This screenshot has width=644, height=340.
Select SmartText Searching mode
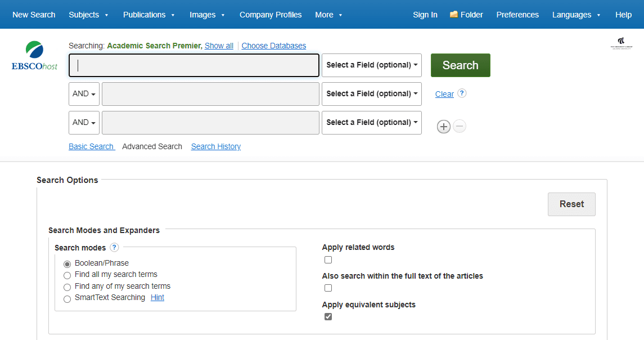click(67, 298)
